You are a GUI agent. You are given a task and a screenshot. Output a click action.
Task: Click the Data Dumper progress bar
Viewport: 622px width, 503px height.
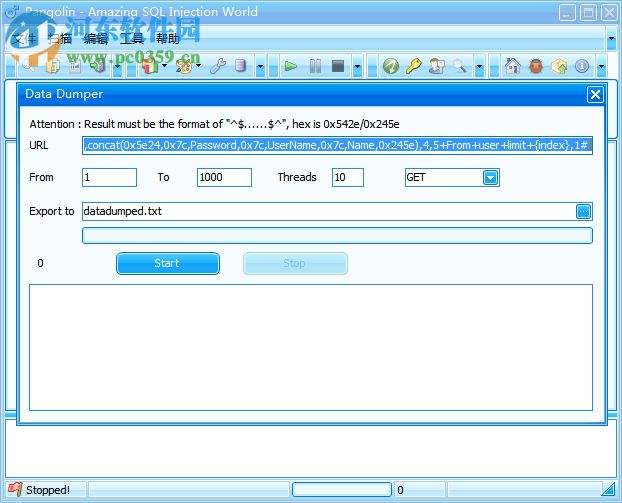pyautogui.click(x=337, y=236)
